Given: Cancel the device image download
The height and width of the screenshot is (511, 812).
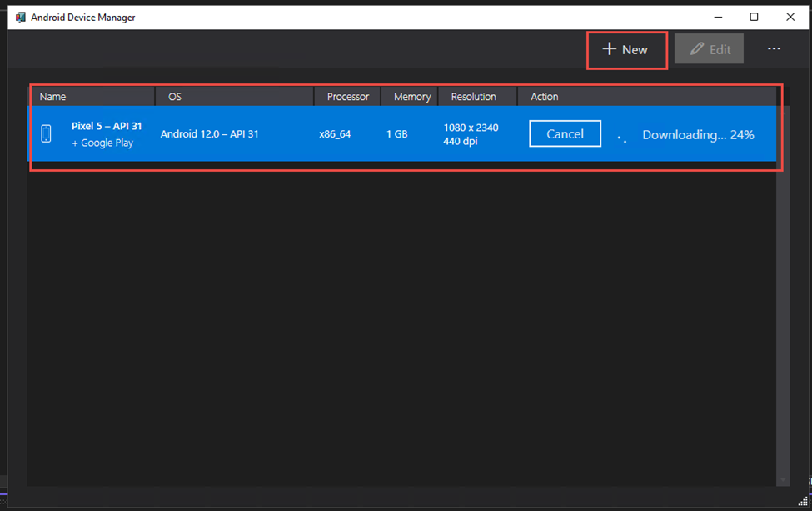Looking at the screenshot, I should click(x=565, y=133).
